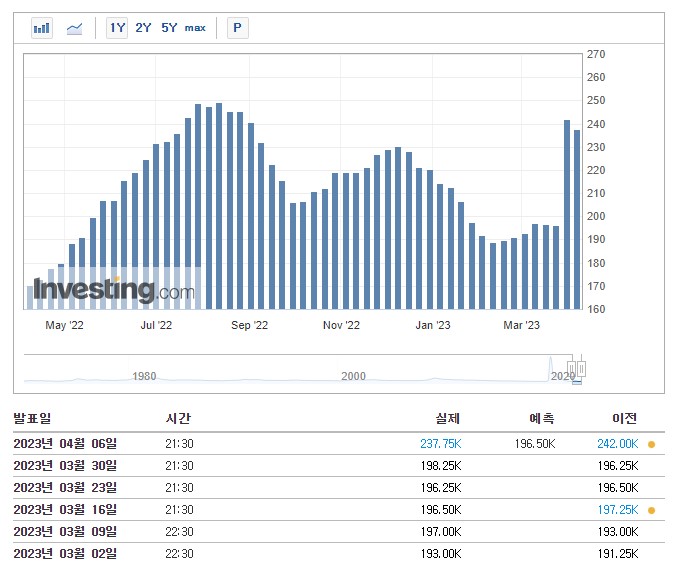The image size is (673, 571).
Task: Click the 193.00K actual value for 03월 02일
Action: pyautogui.click(x=441, y=554)
